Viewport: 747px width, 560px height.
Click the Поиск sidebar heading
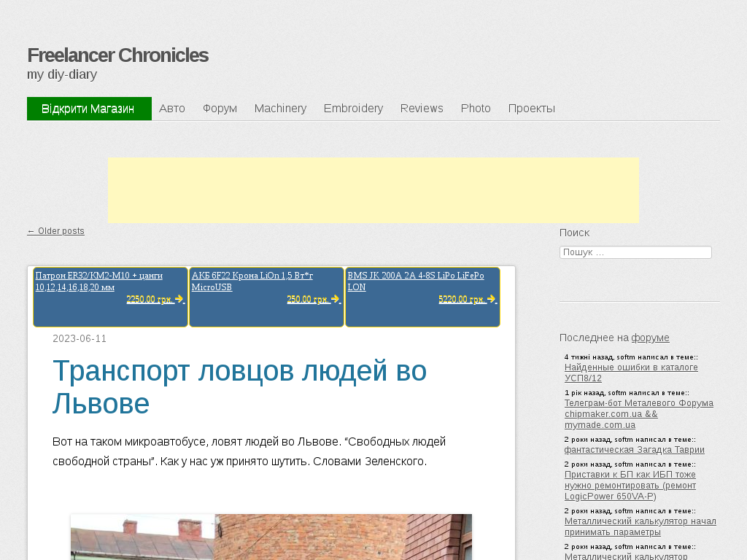click(x=574, y=233)
